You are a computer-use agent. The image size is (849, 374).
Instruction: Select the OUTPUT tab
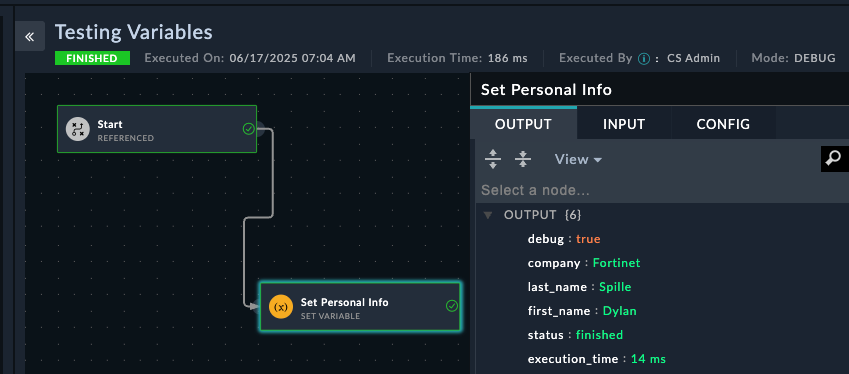523,124
